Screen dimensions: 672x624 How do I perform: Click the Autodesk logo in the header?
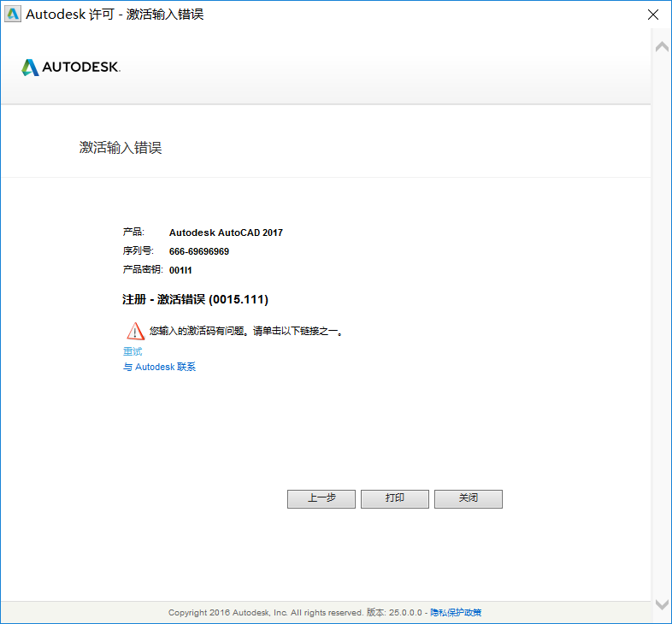[x=71, y=68]
